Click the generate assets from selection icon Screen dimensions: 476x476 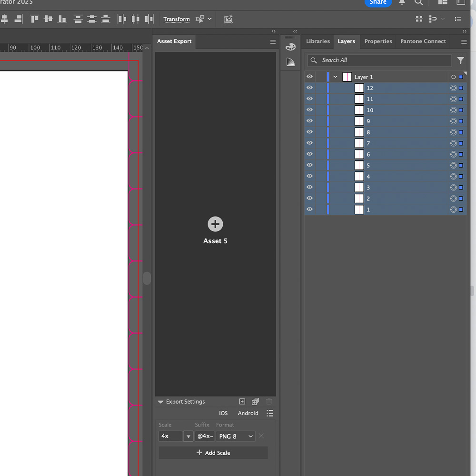coord(242,401)
